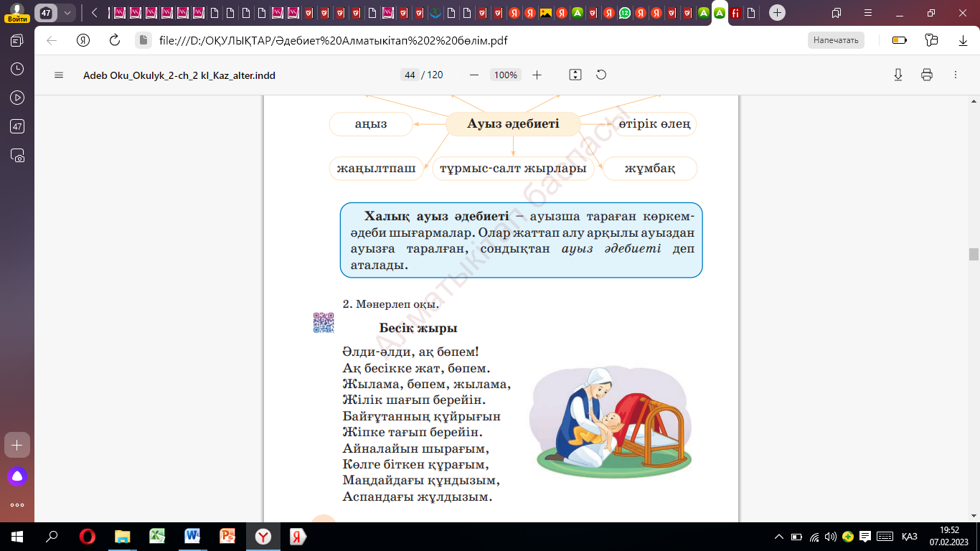Open the screenshot camera tool in sidebar
The width and height of the screenshot is (980, 551).
pyautogui.click(x=17, y=155)
